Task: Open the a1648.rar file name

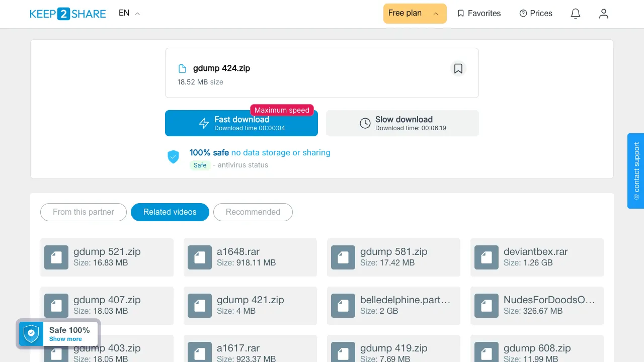Action: pyautogui.click(x=238, y=251)
